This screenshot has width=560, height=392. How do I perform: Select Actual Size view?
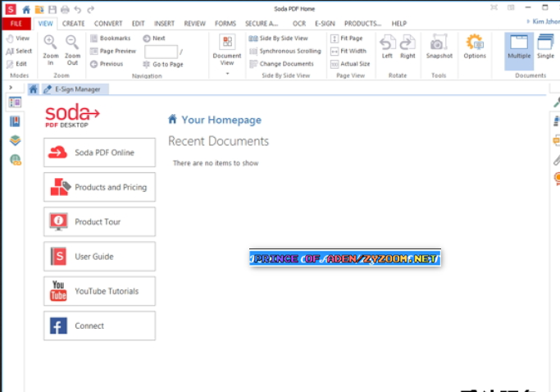350,64
